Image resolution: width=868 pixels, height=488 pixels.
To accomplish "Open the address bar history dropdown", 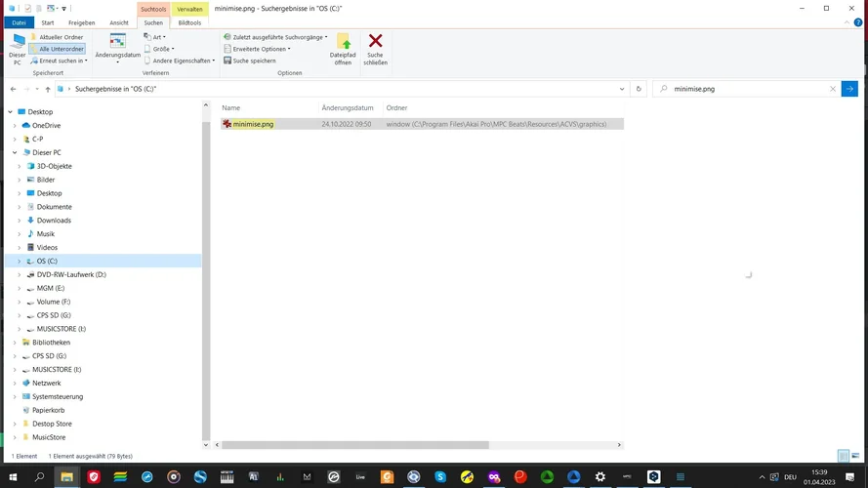I will pos(622,89).
